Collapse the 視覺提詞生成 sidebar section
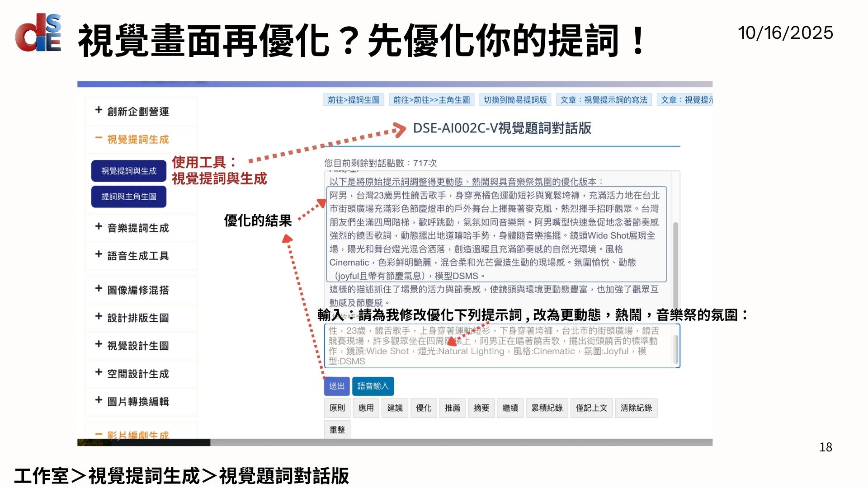Image resolution: width=868 pixels, height=488 pixels. pos(138,140)
